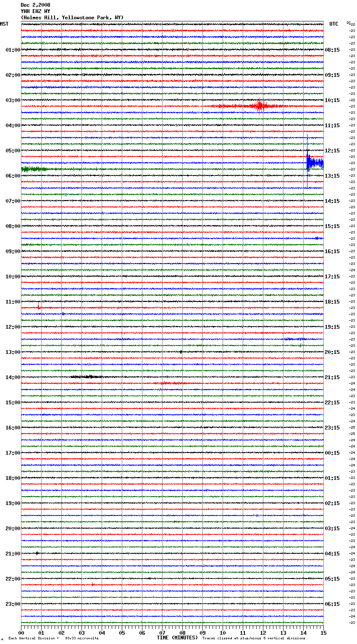Click the MST hour label '13:00'
This screenshot has width=357, height=644.
tap(13, 352)
